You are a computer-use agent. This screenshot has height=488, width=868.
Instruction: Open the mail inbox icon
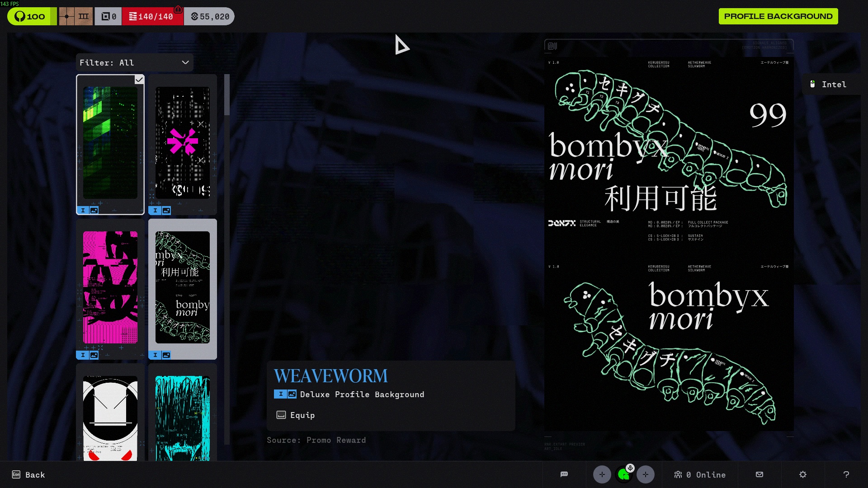pyautogui.click(x=759, y=474)
